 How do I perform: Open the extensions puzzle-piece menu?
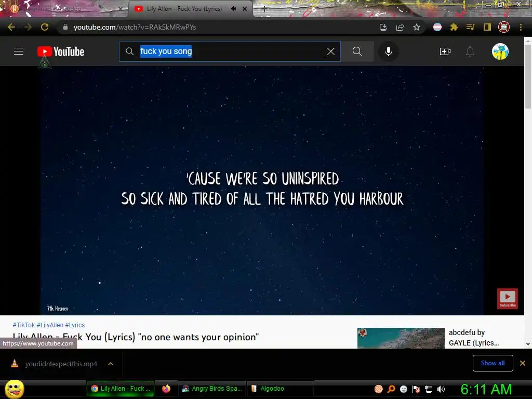[x=454, y=27]
